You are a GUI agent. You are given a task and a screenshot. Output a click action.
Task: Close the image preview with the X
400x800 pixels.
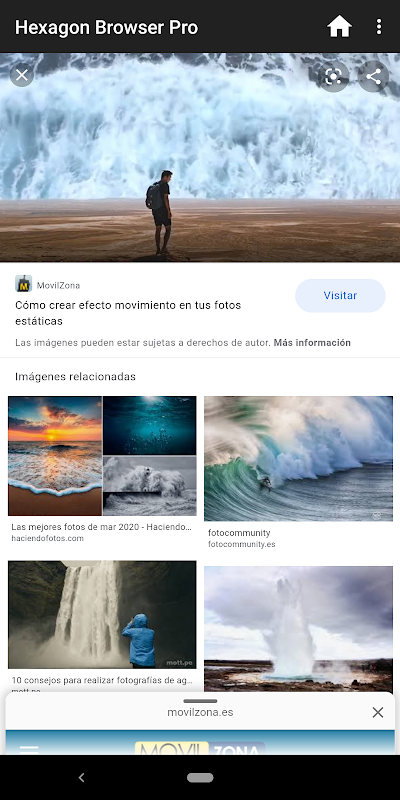click(21, 76)
